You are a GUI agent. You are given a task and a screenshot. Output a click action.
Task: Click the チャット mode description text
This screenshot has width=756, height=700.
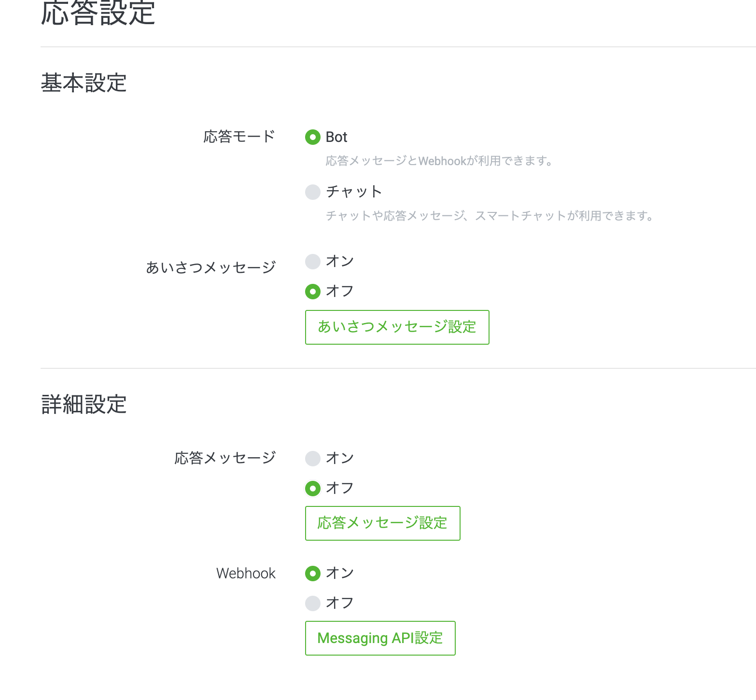pyautogui.click(x=490, y=216)
